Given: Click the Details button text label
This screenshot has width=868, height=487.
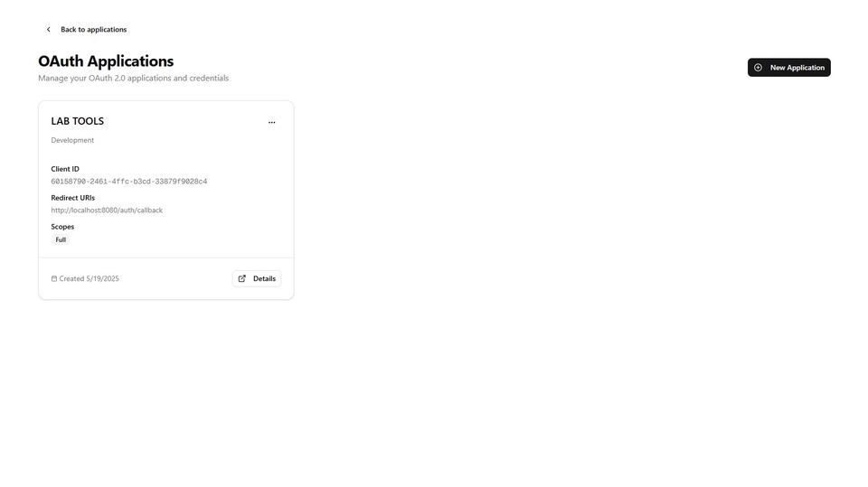Looking at the screenshot, I should (x=264, y=279).
